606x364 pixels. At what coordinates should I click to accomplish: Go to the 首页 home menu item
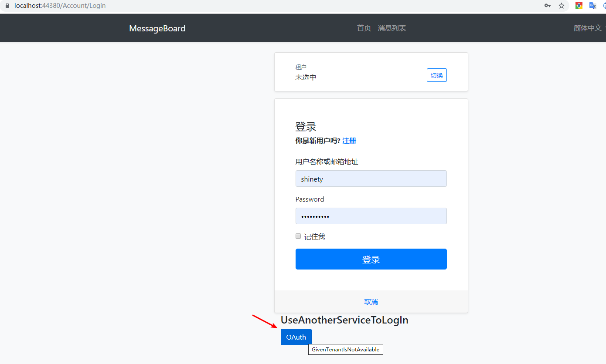click(364, 28)
